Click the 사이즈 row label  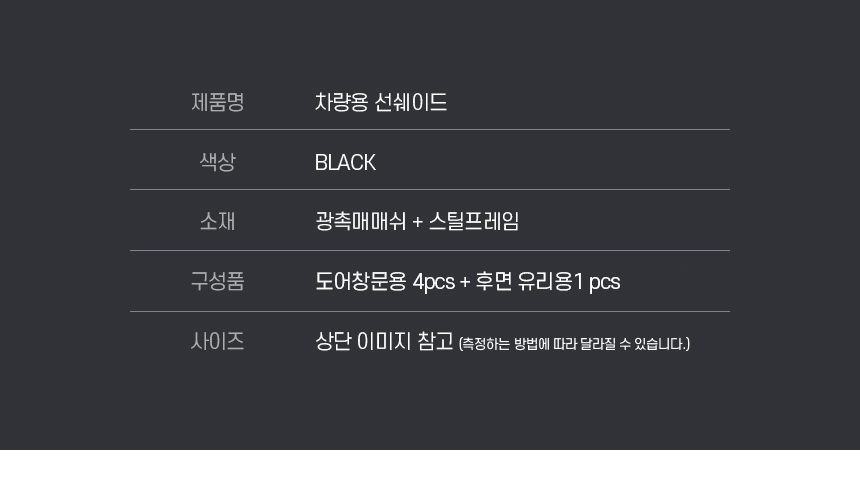point(217,341)
